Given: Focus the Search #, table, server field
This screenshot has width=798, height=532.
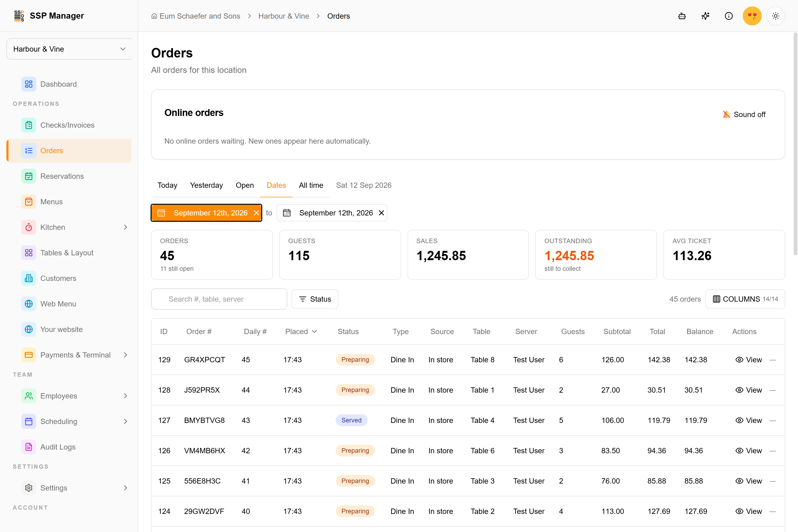Looking at the screenshot, I should (219, 299).
